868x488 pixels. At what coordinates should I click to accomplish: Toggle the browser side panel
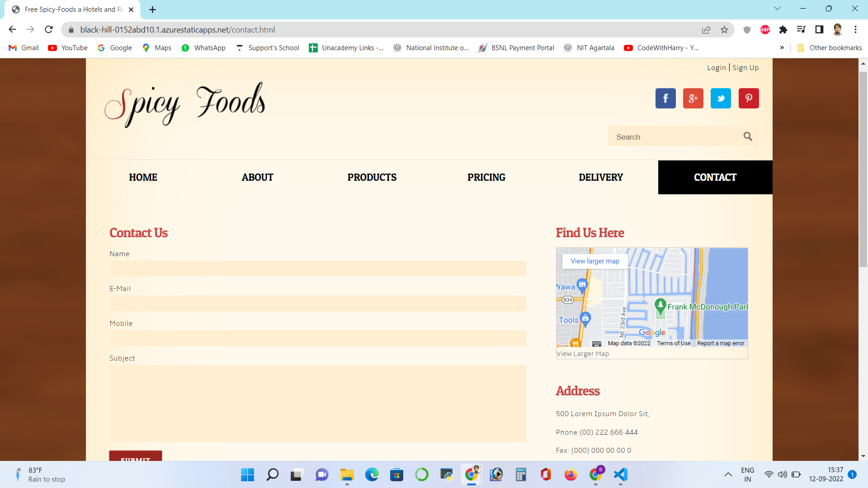(819, 29)
